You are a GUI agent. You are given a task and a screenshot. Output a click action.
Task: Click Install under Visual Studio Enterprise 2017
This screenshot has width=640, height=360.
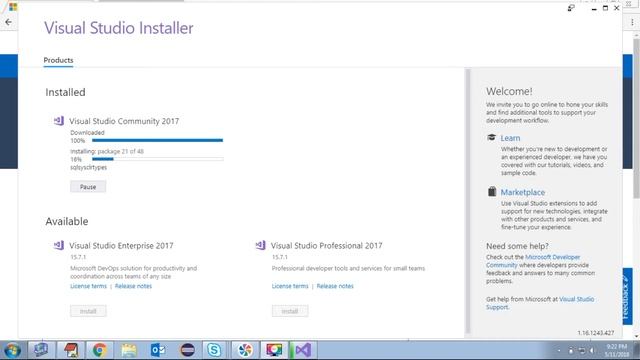pyautogui.click(x=88, y=311)
